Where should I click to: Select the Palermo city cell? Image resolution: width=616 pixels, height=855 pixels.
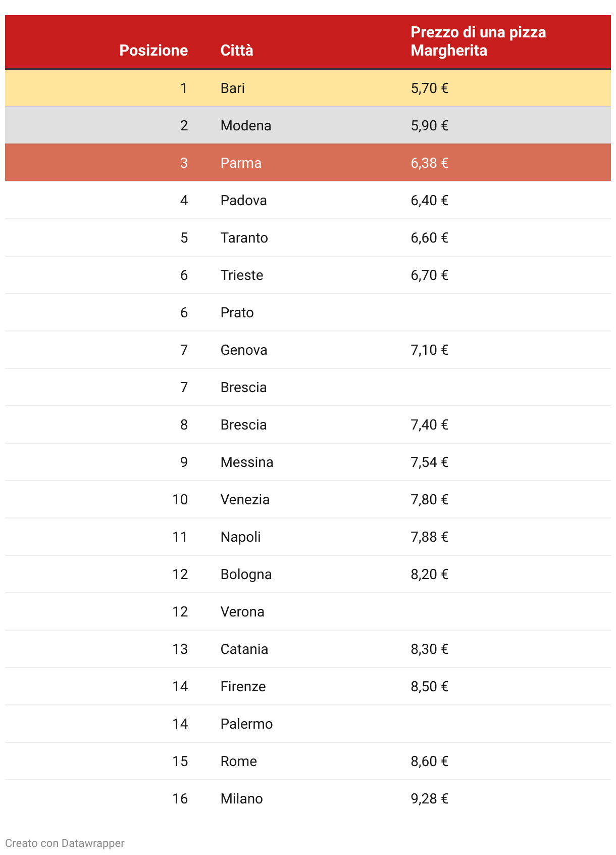click(x=246, y=724)
